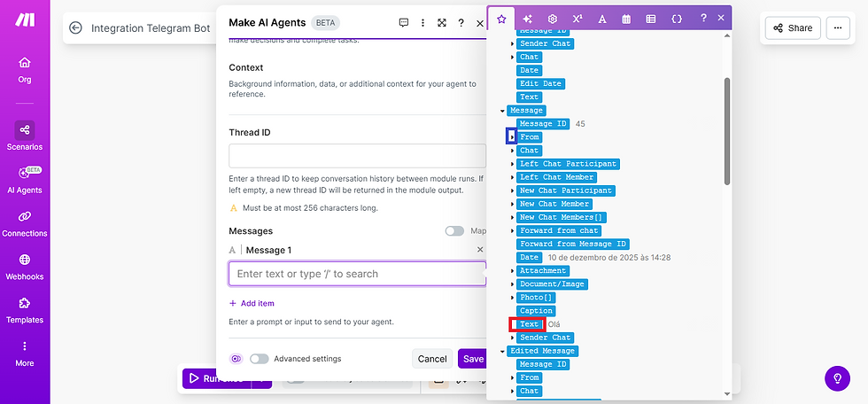Open the Org home page
868x404 pixels.
click(25, 70)
